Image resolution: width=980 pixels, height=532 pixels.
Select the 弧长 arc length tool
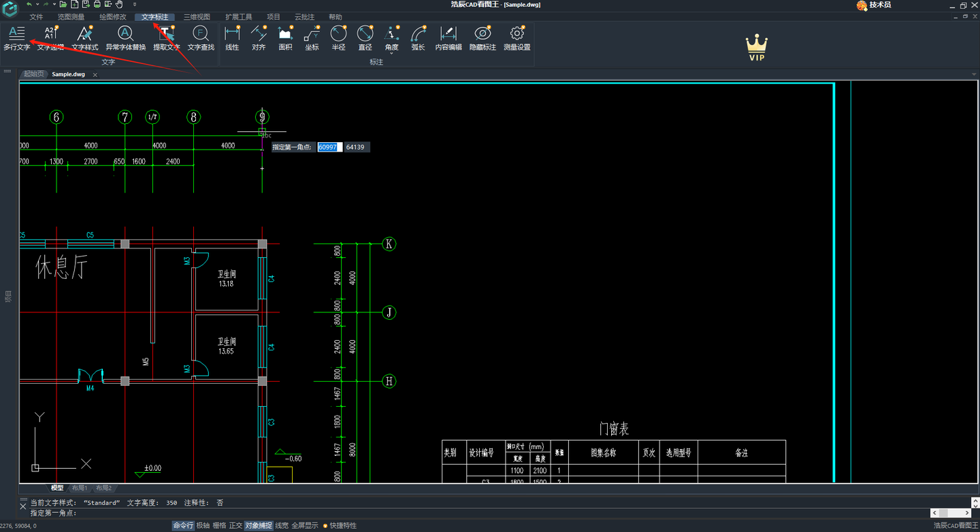418,38
